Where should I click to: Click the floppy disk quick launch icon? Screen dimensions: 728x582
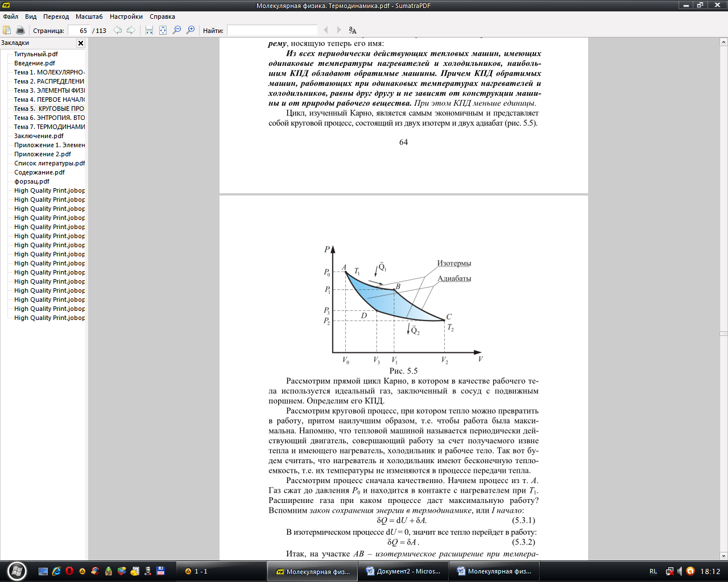(160, 571)
